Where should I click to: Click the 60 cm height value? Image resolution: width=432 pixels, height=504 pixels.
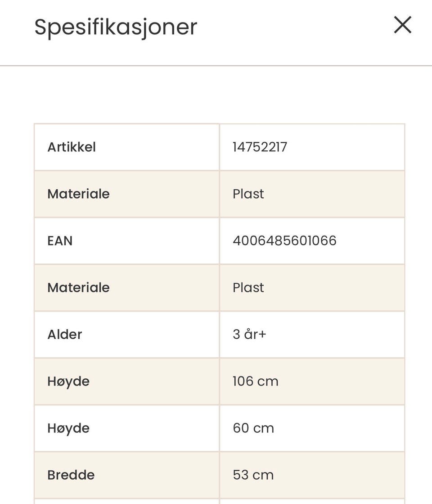coord(253,428)
